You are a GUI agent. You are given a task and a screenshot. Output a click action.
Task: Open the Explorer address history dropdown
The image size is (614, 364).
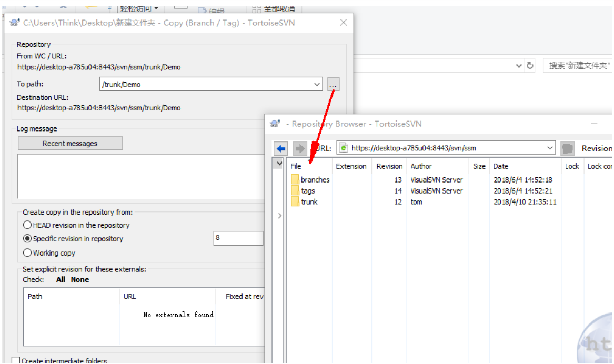[518, 66]
